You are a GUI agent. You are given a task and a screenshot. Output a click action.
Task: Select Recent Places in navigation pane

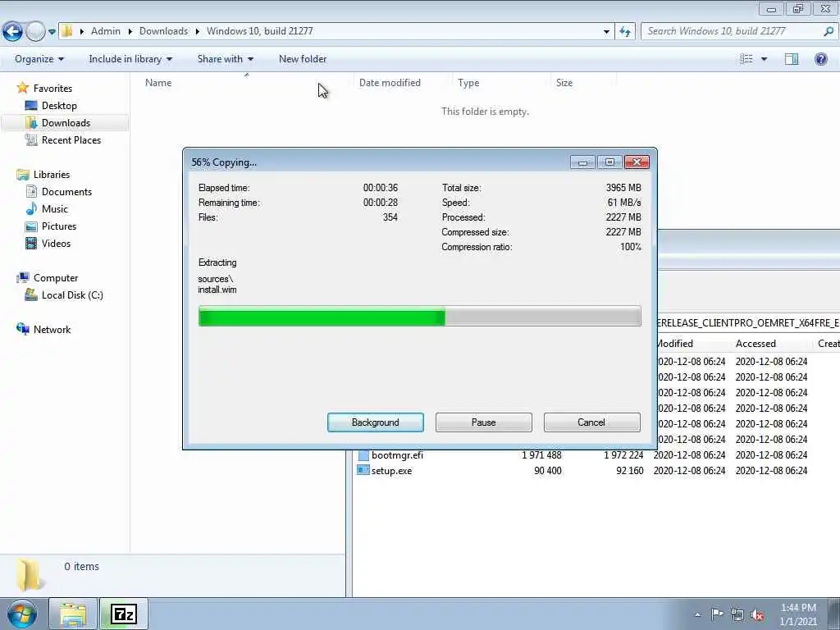pyautogui.click(x=71, y=139)
